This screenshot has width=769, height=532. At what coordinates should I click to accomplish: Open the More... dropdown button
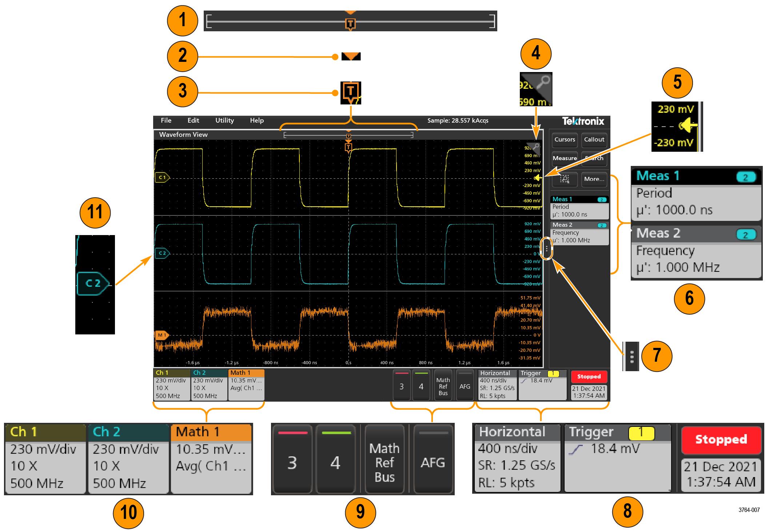pyautogui.click(x=594, y=179)
